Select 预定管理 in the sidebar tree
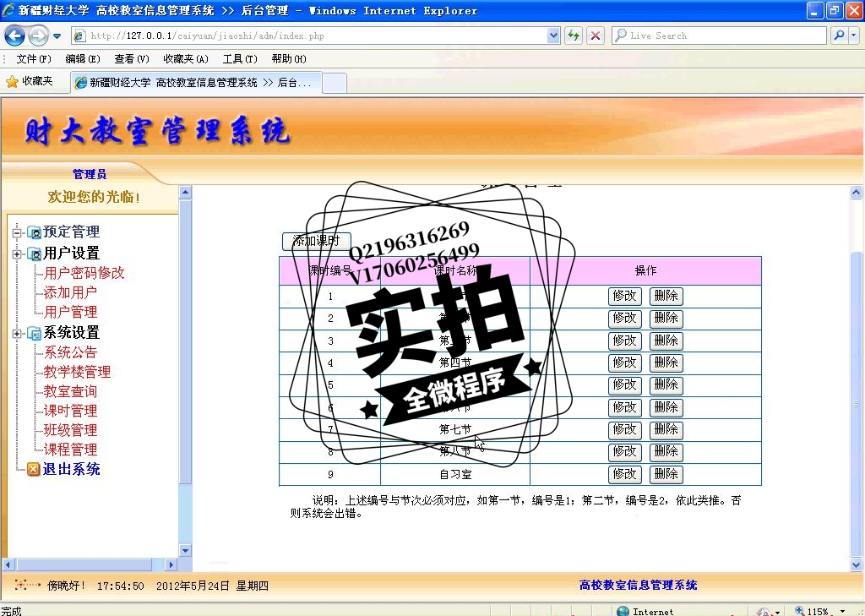The height and width of the screenshot is (616, 865). click(71, 232)
